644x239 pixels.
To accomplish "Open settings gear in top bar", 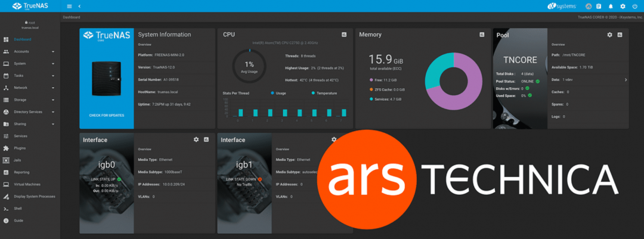I will 623,6.
